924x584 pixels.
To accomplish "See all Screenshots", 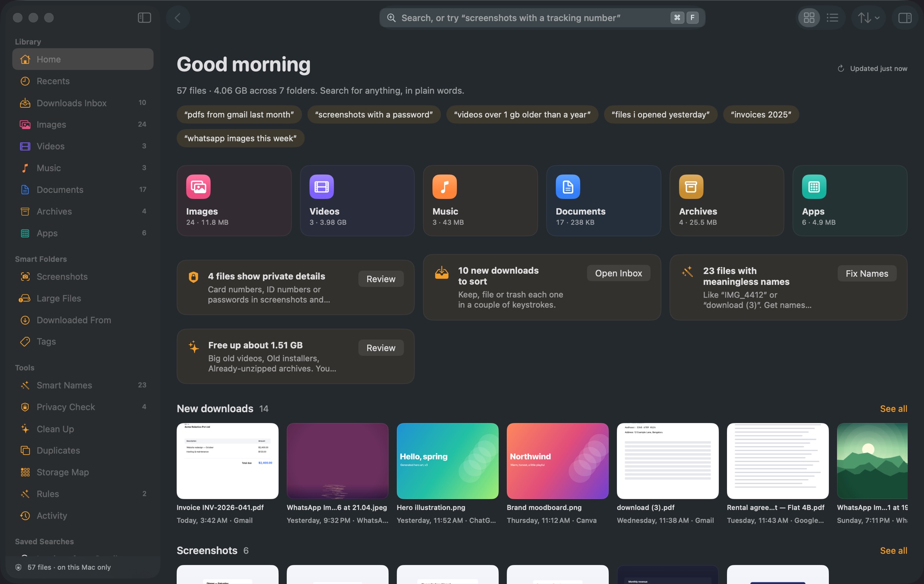I will coord(894,551).
